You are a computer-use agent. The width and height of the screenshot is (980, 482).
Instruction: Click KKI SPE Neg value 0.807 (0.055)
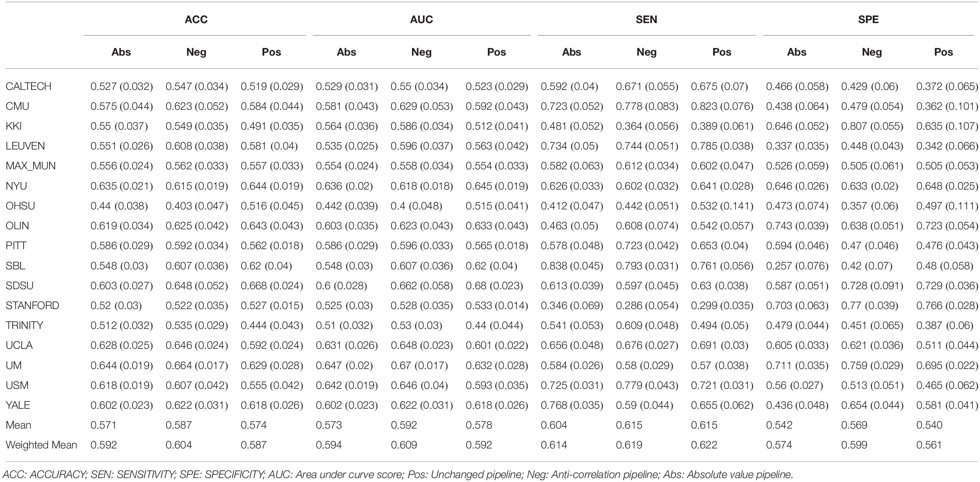872,126
